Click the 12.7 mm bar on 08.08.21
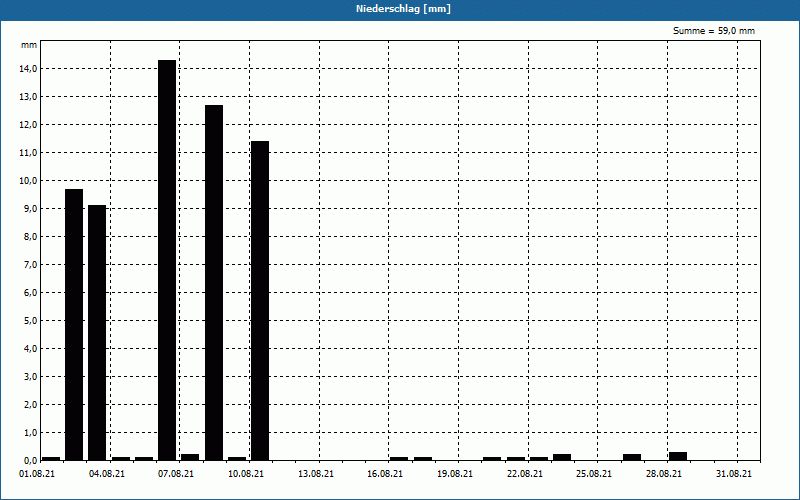800x500 pixels. click(214, 283)
